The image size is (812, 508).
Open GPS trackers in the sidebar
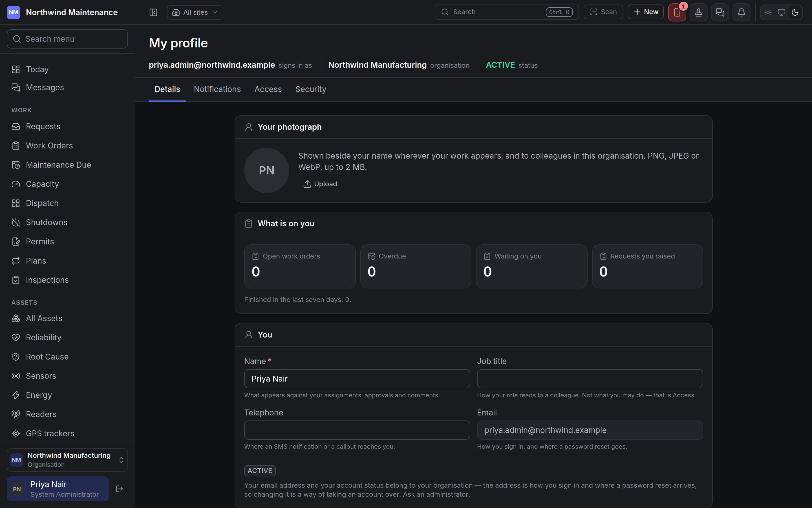[x=67, y=433]
